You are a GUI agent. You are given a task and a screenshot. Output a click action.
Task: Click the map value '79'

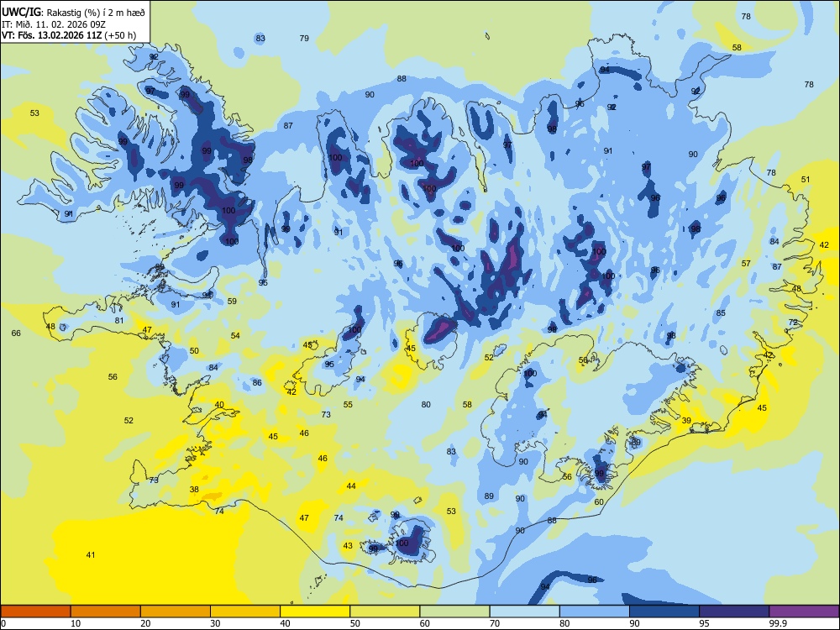pos(304,38)
